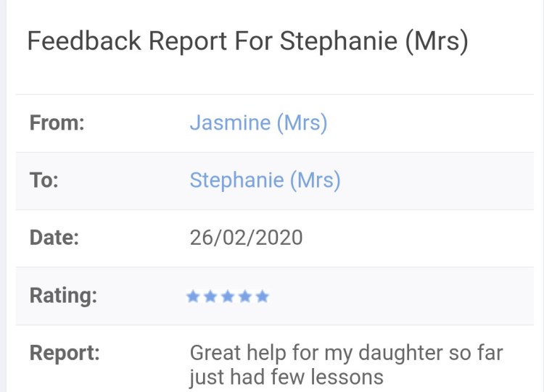Viewport: 544px width, 392px height.
Task: Click the fifth rating star
Action: click(263, 296)
